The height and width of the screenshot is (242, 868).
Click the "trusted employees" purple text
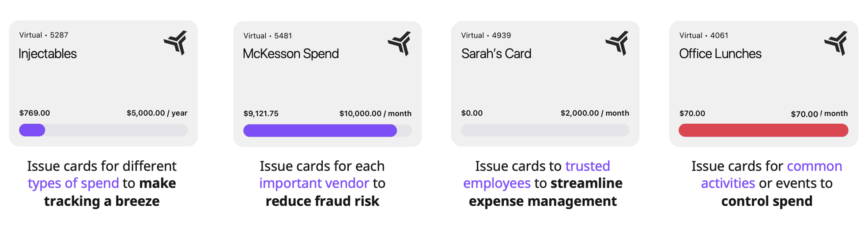536,174
